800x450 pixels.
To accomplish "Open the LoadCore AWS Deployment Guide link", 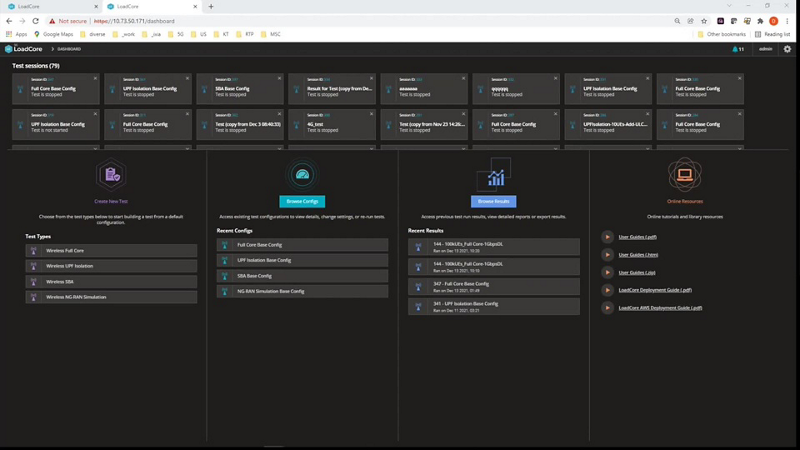I will 660,308.
